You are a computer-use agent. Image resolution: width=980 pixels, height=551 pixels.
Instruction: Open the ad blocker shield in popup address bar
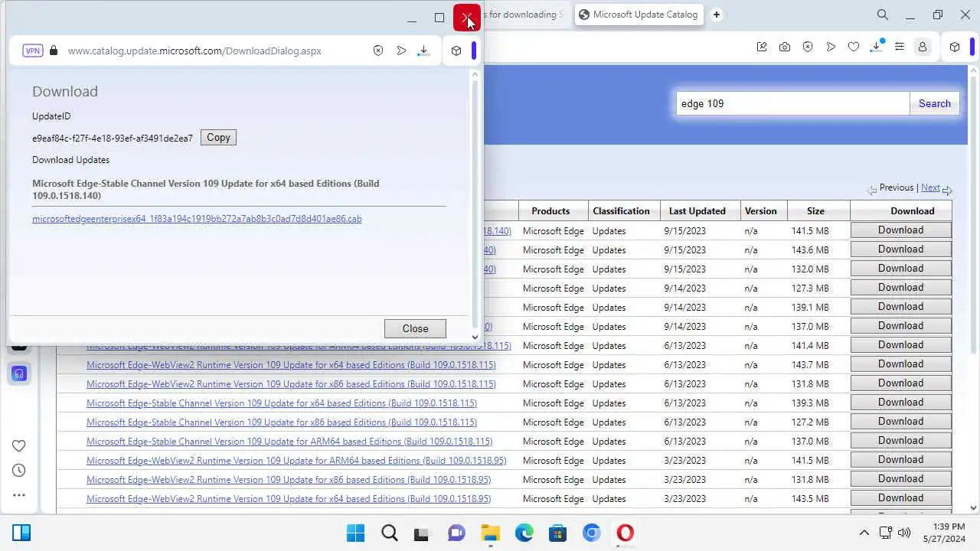tap(378, 51)
